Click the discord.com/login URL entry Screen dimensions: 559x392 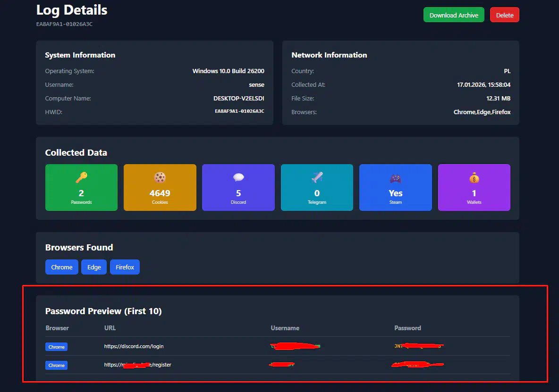pos(134,346)
